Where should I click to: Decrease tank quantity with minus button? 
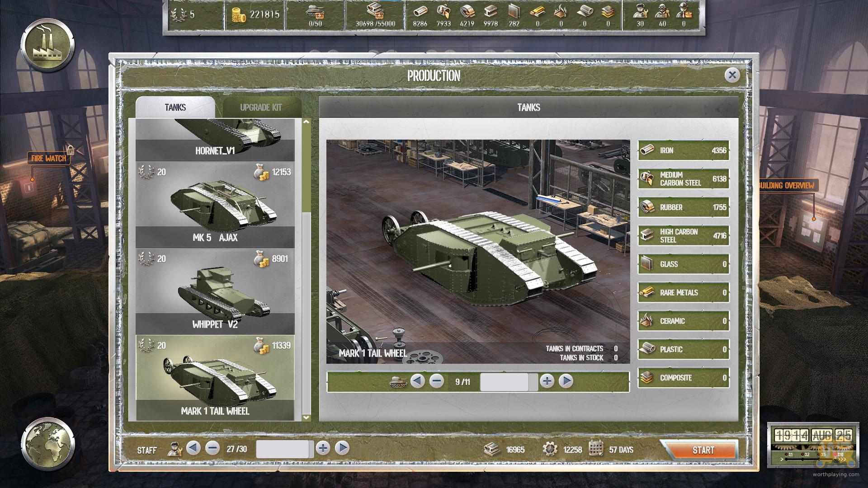[x=436, y=381]
